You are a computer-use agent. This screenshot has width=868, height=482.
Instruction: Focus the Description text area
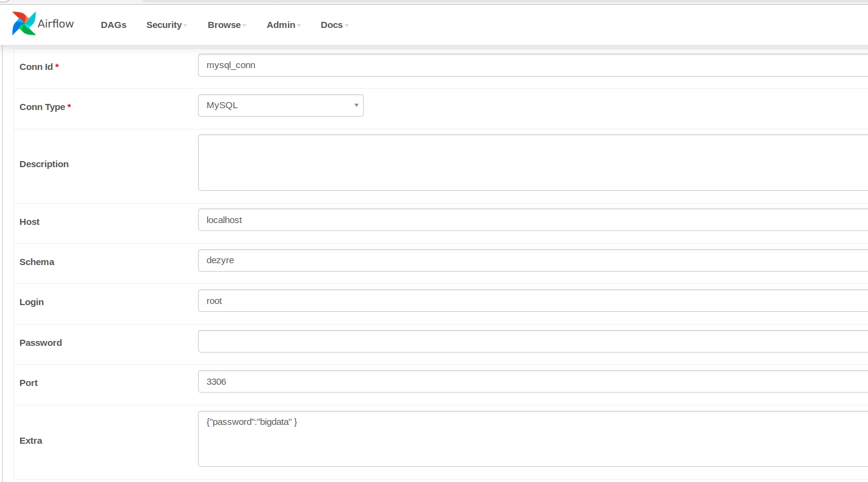[x=532, y=163]
